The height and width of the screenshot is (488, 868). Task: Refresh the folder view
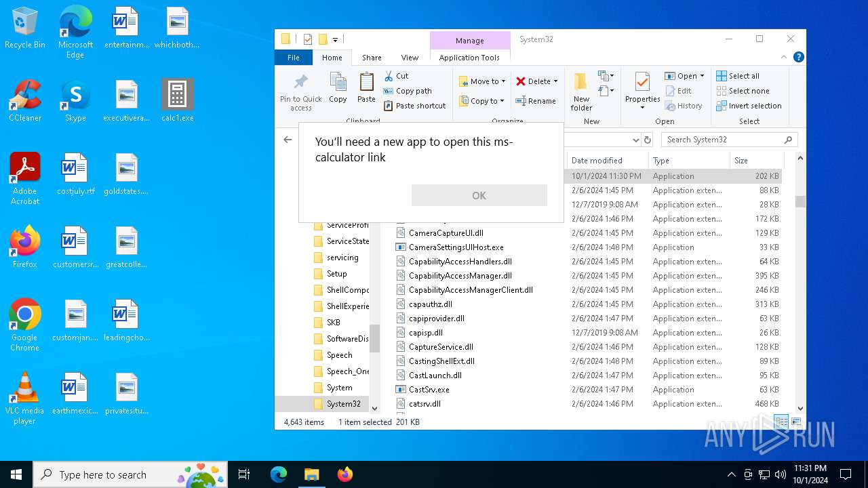point(648,140)
